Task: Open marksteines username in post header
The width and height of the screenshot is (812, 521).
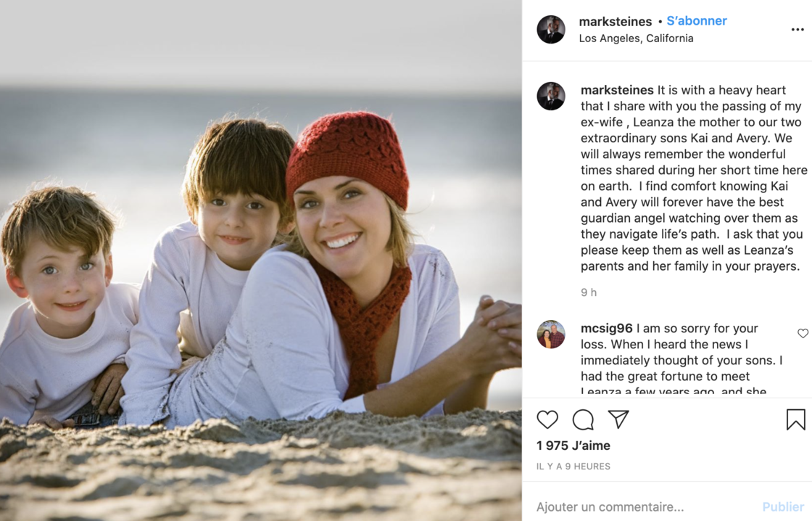Action: [616, 21]
